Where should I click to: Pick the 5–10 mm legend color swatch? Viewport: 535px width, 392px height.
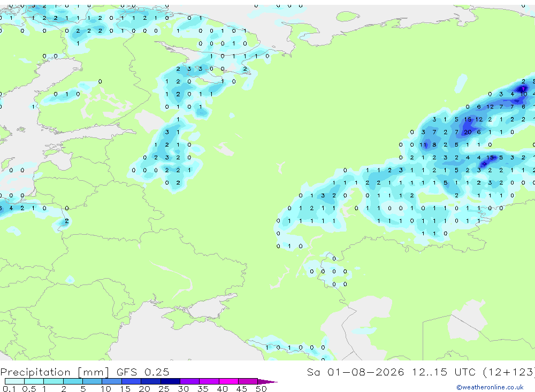(x=92, y=381)
